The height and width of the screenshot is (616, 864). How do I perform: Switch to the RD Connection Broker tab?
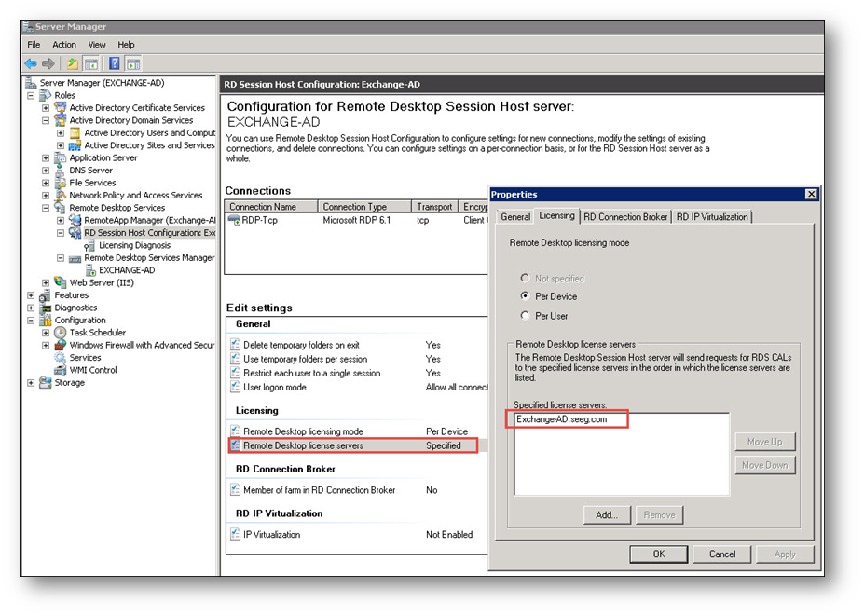tap(625, 217)
